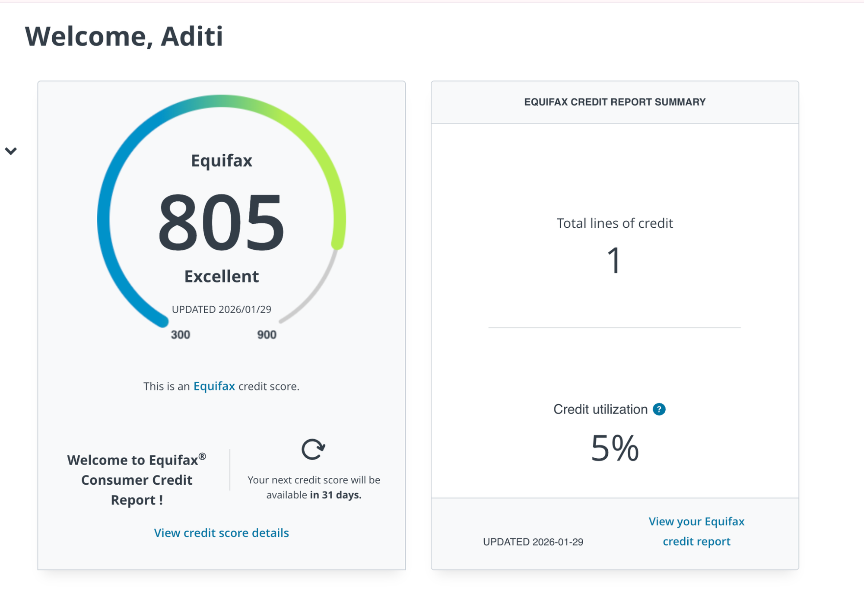Open View your Equifax credit report link
This screenshot has width=864, height=616.
pyautogui.click(x=696, y=531)
